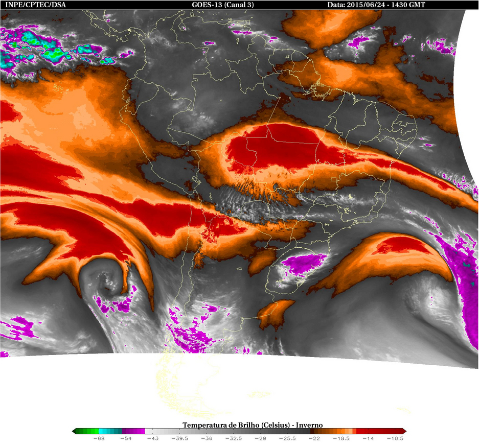Pick the green segment of the color bar
479x448 pixels.
(87, 431)
